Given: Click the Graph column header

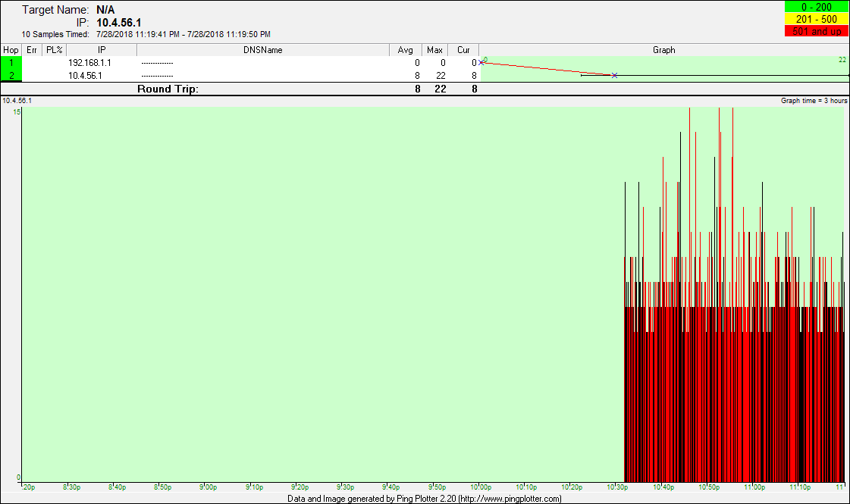Looking at the screenshot, I should pos(663,50).
